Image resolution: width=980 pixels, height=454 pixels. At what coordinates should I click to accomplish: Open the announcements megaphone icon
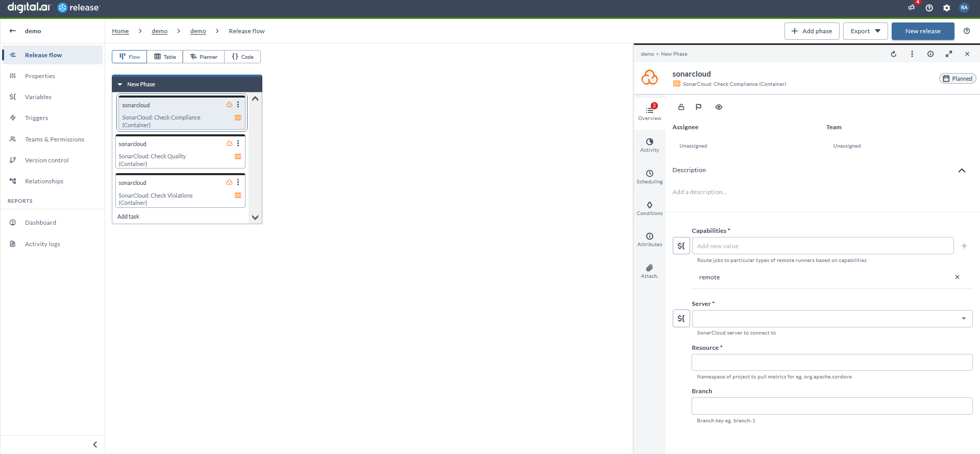[x=911, y=8]
